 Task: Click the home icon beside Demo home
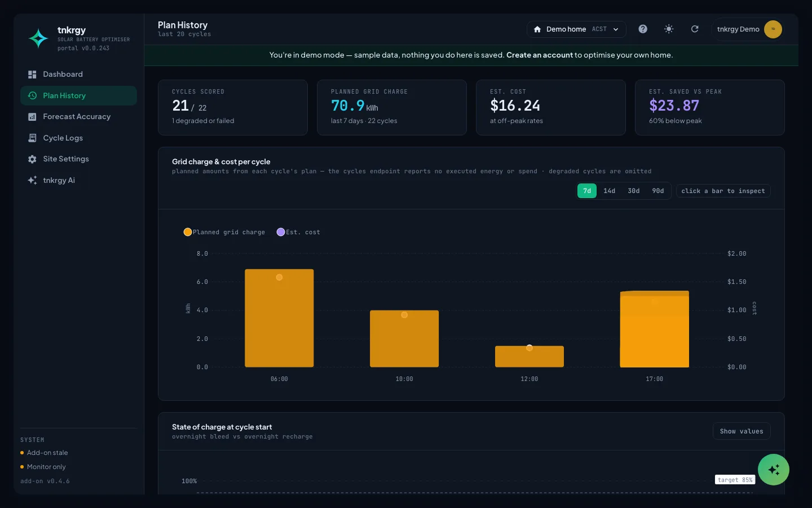point(537,29)
